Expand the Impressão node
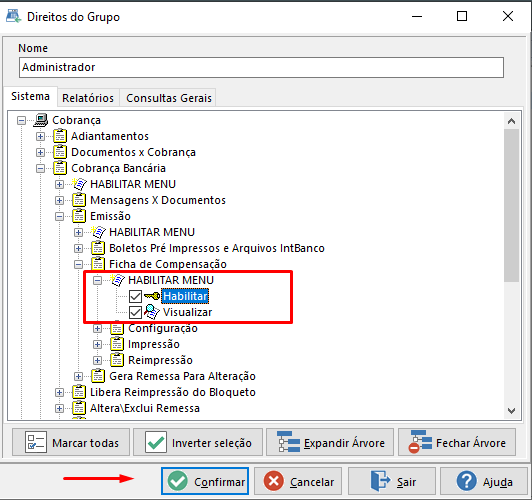The height and width of the screenshot is (500, 532). (97, 344)
